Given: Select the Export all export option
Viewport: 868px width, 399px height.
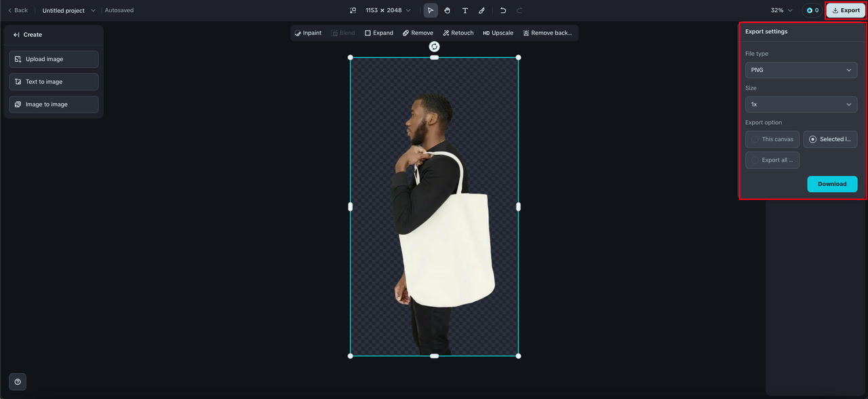Looking at the screenshot, I should [772, 160].
